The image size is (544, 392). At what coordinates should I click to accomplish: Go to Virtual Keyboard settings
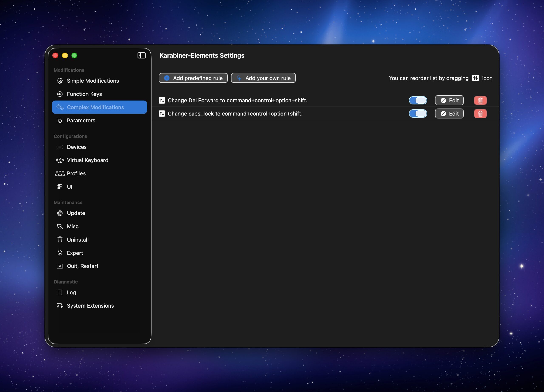click(x=87, y=160)
